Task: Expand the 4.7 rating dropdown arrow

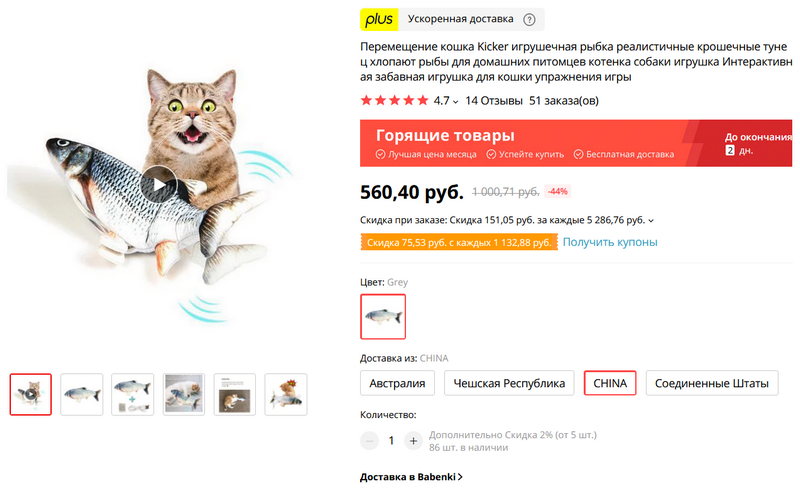Action: coord(456,102)
